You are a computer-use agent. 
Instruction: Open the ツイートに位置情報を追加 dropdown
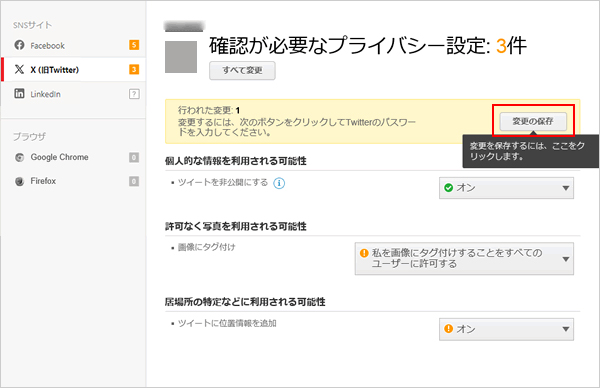point(506,329)
